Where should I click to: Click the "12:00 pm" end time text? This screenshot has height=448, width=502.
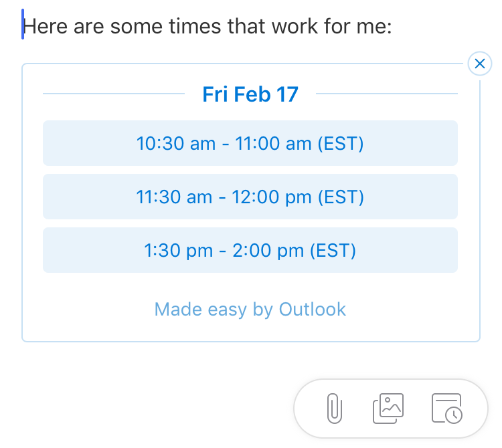point(272,197)
